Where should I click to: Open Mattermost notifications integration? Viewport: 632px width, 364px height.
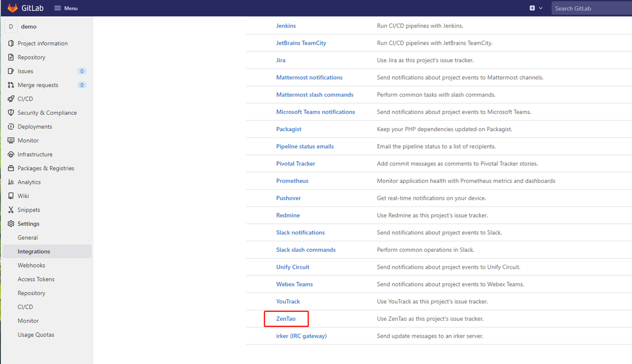(309, 77)
